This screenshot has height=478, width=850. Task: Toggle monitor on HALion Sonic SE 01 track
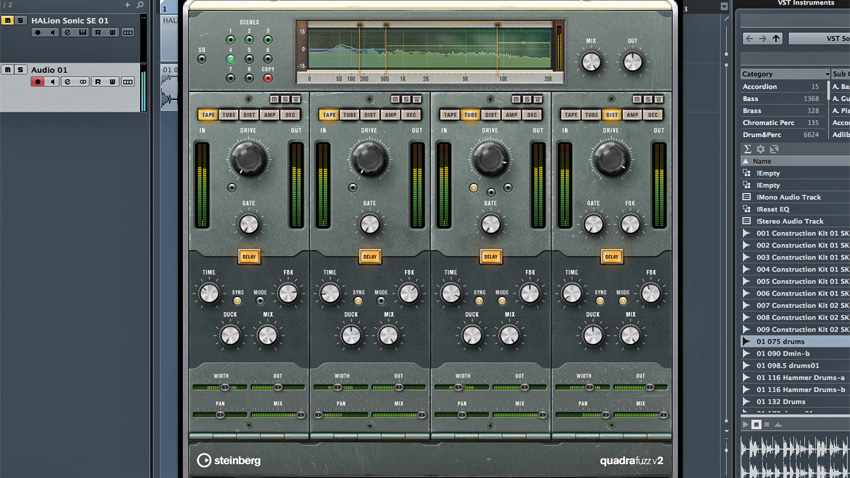click(53, 33)
